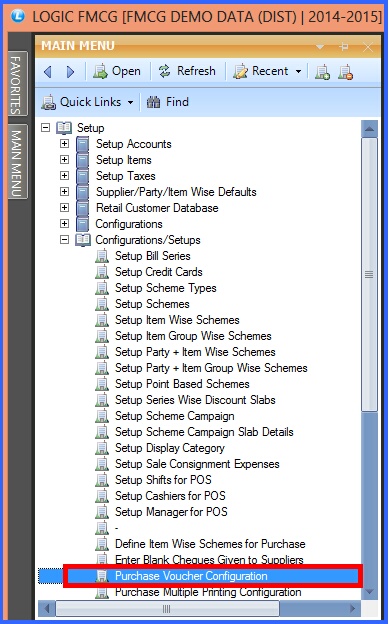Screen dimensions: 389x624
Task: Open the Main Menu panel options arrow
Action: click(x=320, y=47)
